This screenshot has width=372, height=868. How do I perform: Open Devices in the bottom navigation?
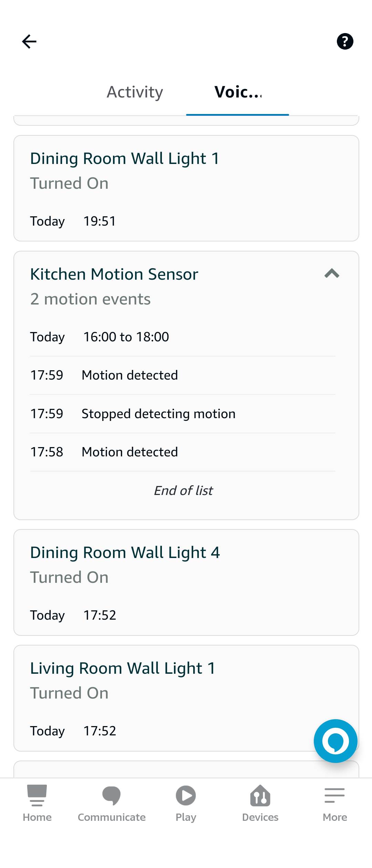pyautogui.click(x=260, y=803)
